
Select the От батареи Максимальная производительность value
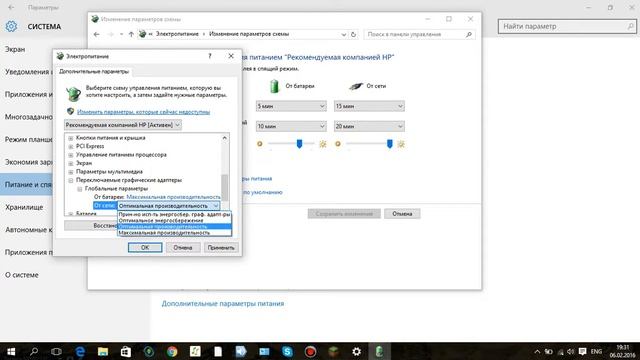coord(173,197)
